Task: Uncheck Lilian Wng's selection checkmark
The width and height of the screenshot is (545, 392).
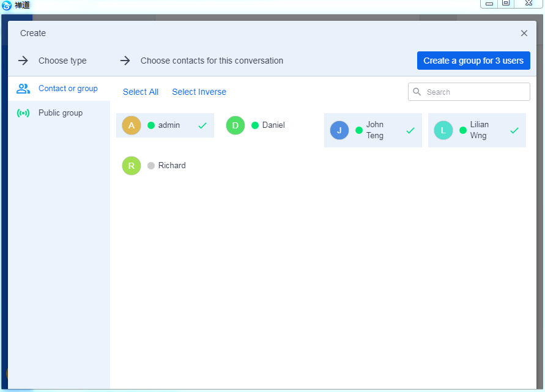Action: coord(514,130)
